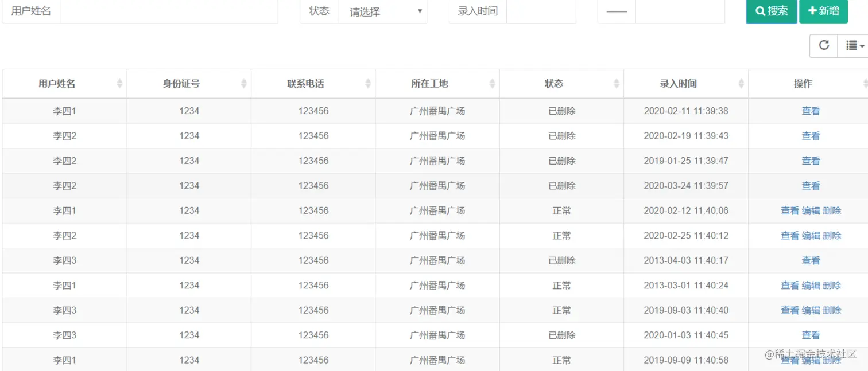This screenshot has width=868, height=371.
Task: Refresh the table with the refresh icon
Action: click(824, 45)
